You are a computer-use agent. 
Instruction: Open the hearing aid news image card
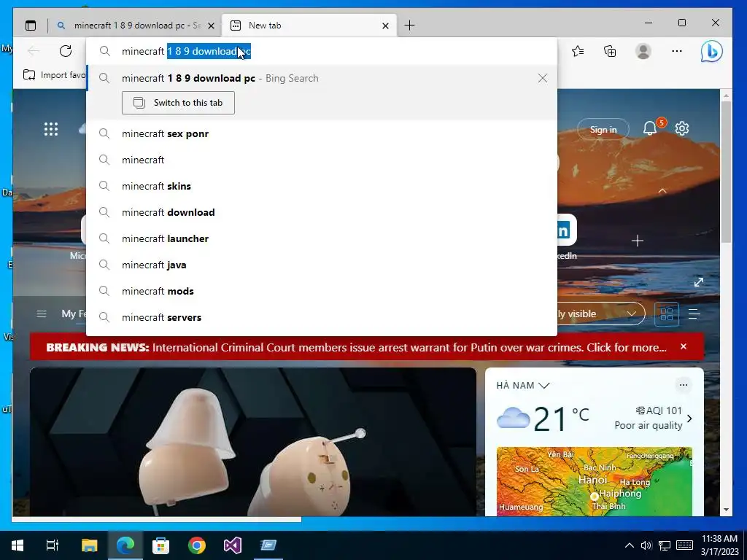click(x=253, y=441)
